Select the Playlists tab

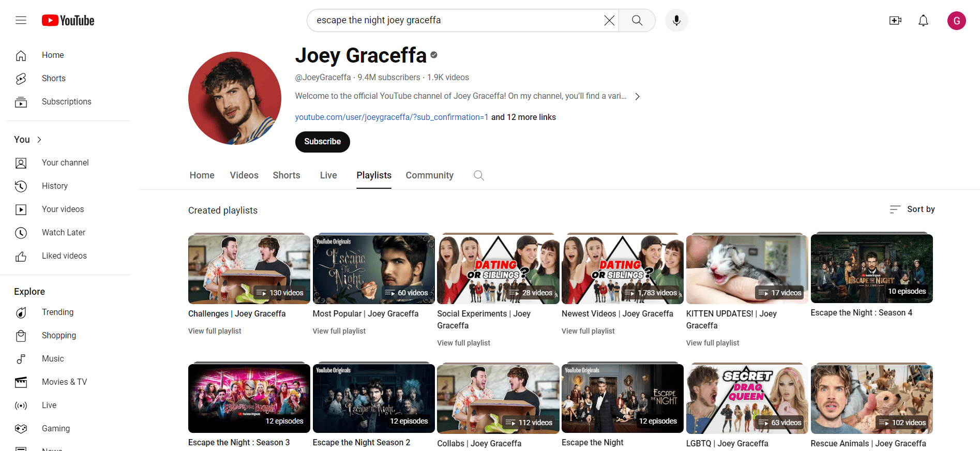point(374,175)
